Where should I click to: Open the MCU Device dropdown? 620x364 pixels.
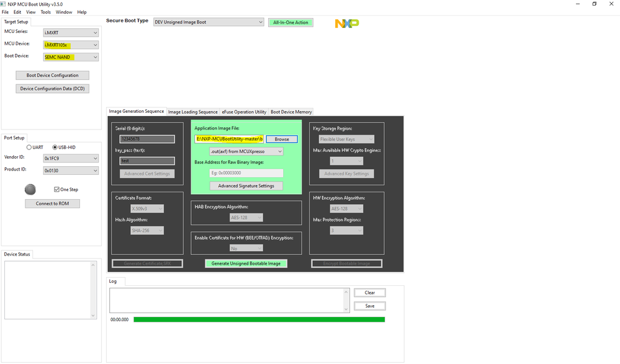click(x=71, y=45)
